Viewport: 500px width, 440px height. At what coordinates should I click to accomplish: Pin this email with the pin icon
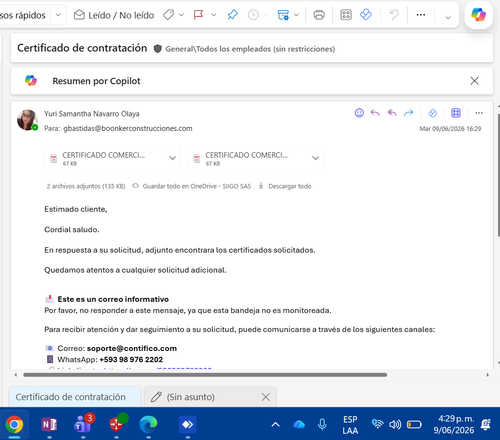(x=232, y=15)
